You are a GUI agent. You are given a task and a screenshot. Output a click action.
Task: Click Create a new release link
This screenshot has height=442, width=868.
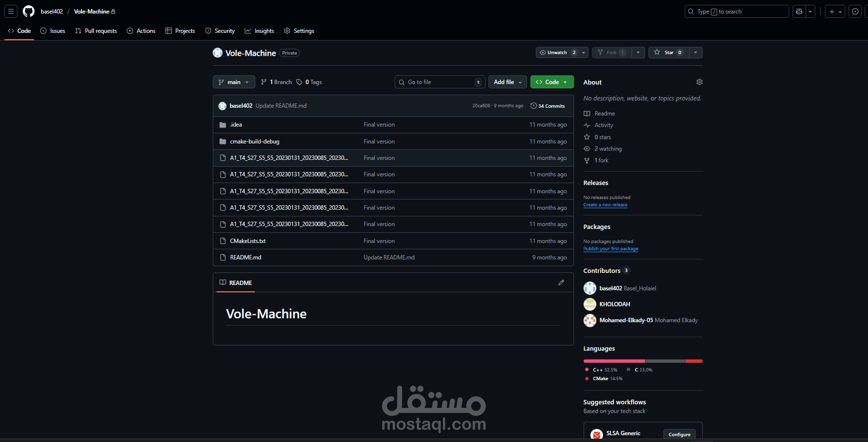(x=605, y=205)
